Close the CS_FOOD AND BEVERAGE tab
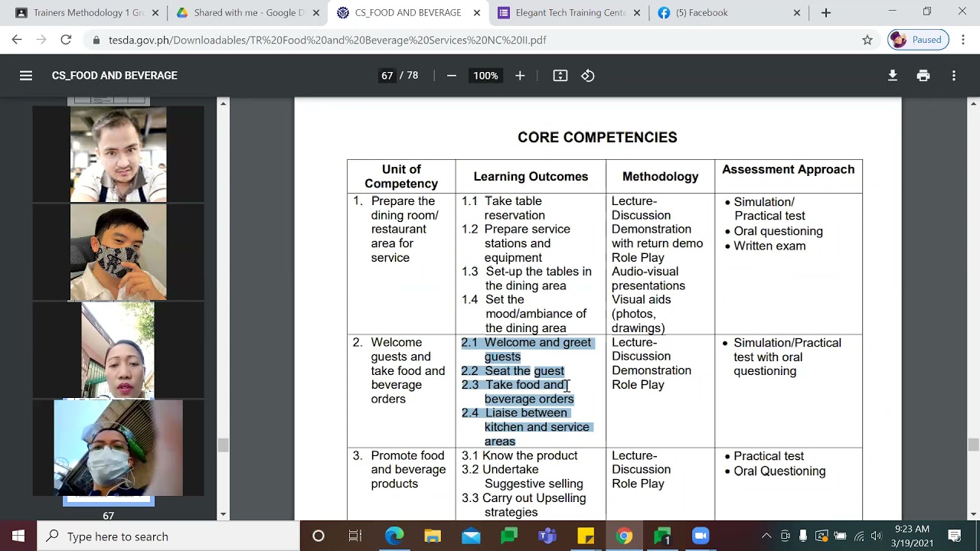980x551 pixels. click(477, 13)
